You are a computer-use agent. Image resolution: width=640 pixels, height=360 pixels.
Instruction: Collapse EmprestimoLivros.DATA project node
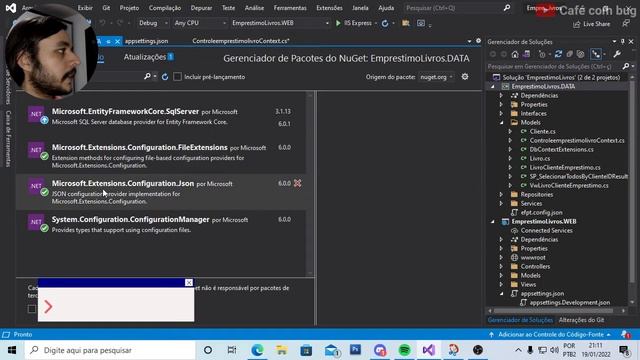pyautogui.click(x=493, y=87)
